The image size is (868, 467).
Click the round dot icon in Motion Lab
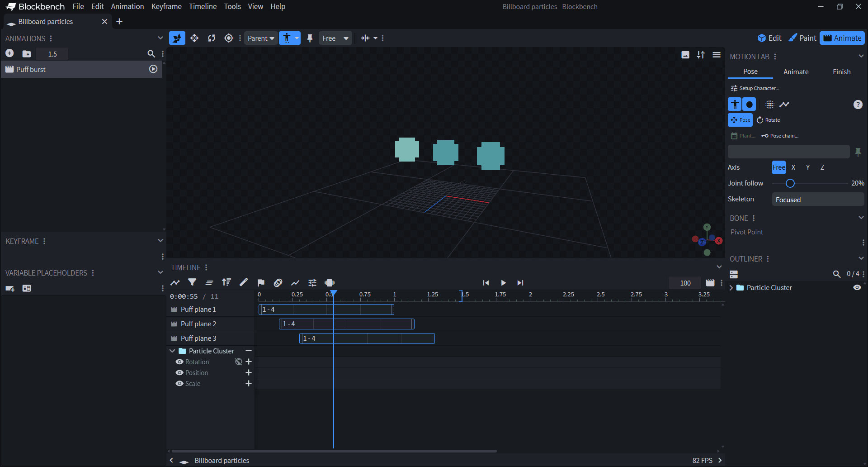(749, 105)
